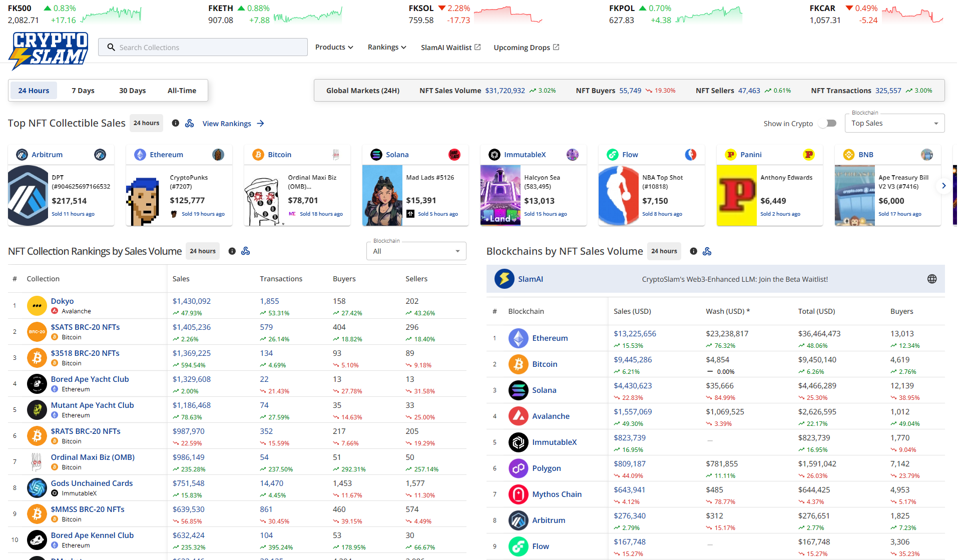Open the Blockchain All filter dropdown
The image size is (962, 560).
click(x=416, y=251)
